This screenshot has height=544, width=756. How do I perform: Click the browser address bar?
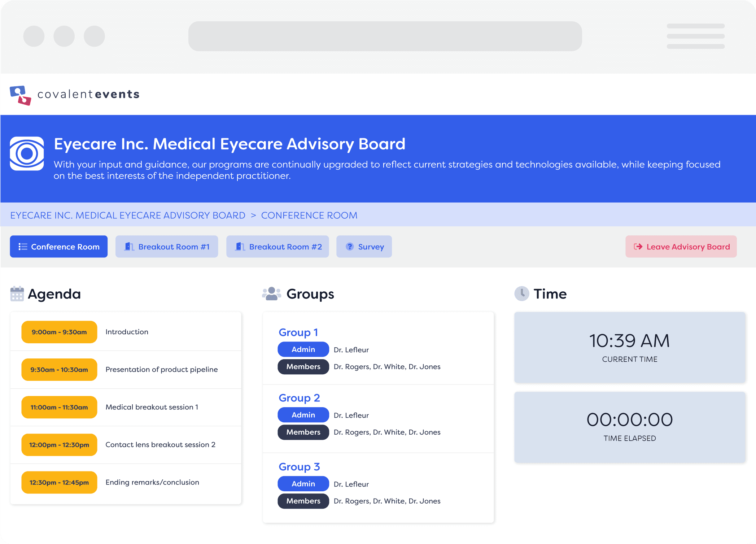[x=385, y=36]
